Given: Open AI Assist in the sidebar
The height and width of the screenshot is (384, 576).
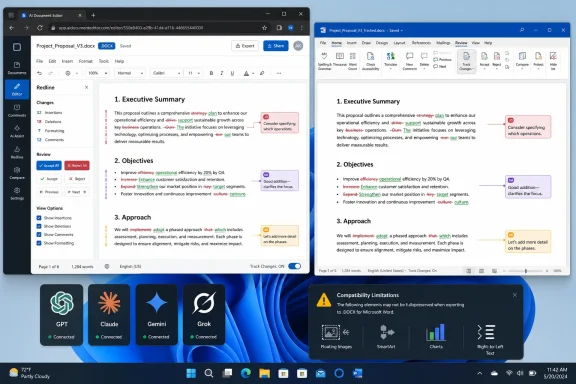Looking at the screenshot, I should coord(17,131).
